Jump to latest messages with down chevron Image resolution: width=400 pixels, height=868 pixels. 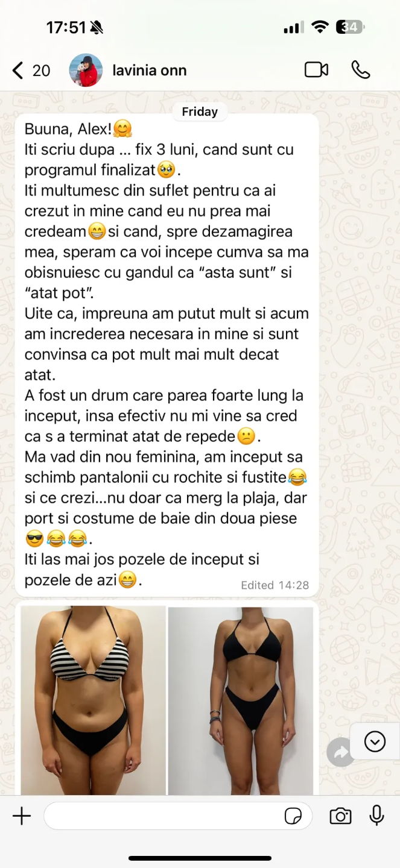(x=375, y=741)
